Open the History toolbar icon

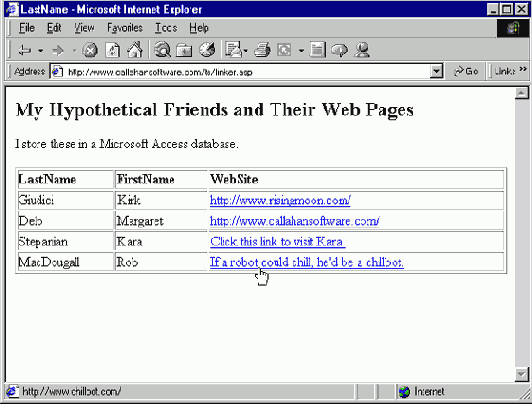point(207,50)
